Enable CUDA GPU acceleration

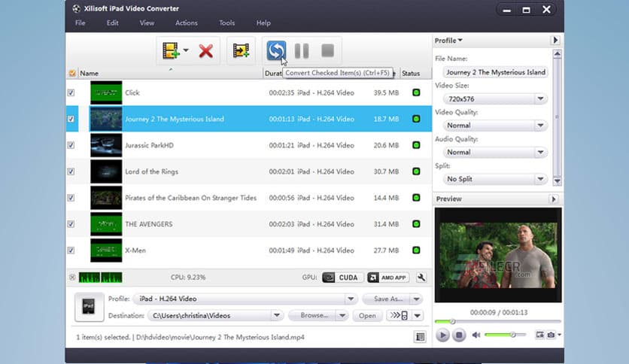343,278
